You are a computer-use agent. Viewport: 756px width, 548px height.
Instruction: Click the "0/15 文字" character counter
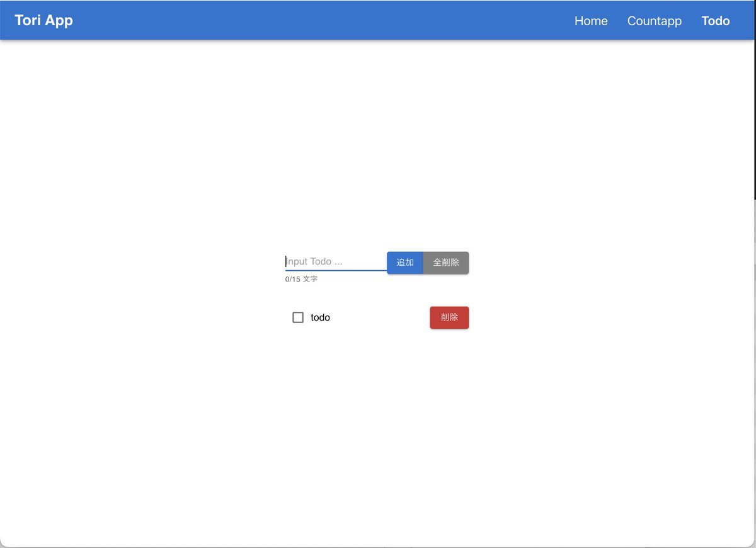[301, 279]
